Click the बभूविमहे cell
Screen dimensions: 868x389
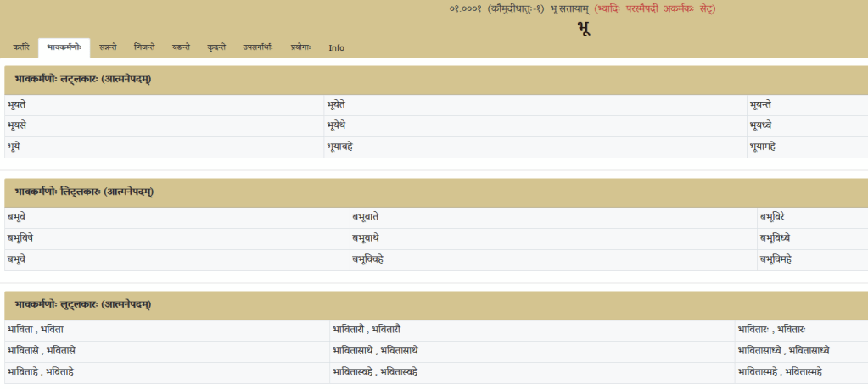pos(781,259)
